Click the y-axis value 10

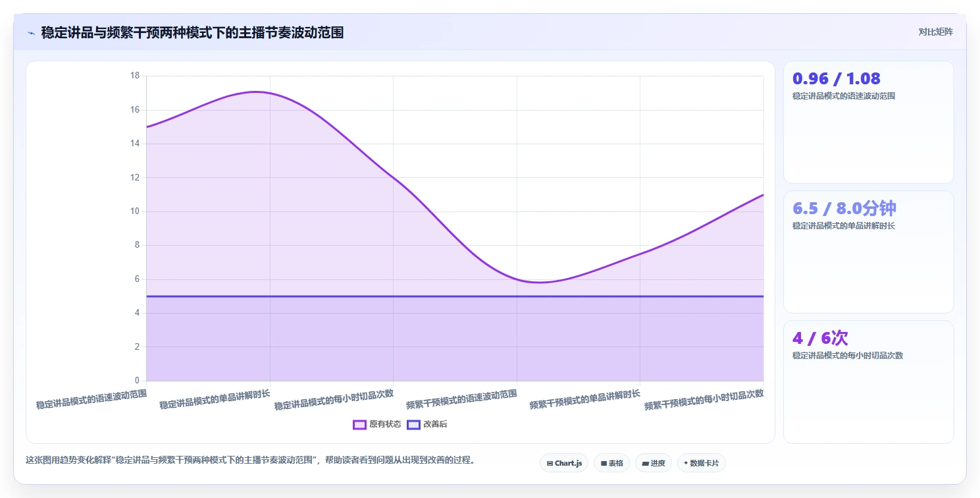pos(135,211)
